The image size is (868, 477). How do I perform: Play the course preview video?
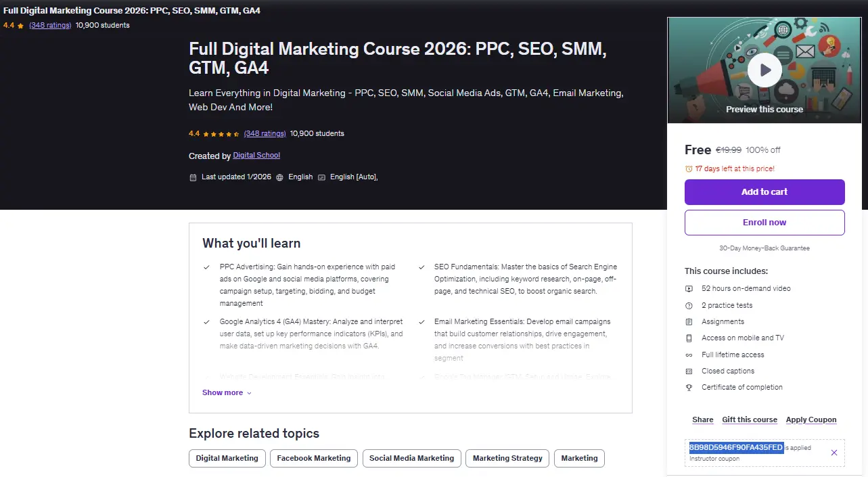click(764, 70)
